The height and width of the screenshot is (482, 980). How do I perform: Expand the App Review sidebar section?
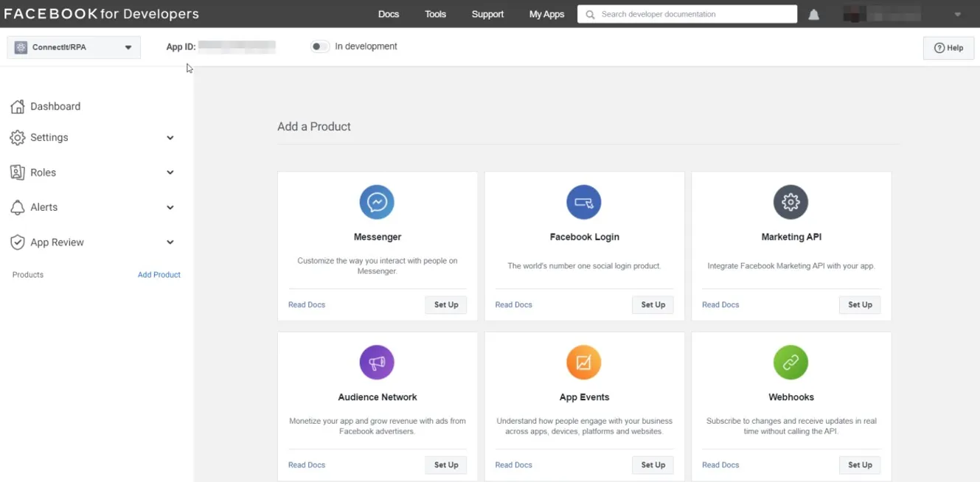(92, 242)
